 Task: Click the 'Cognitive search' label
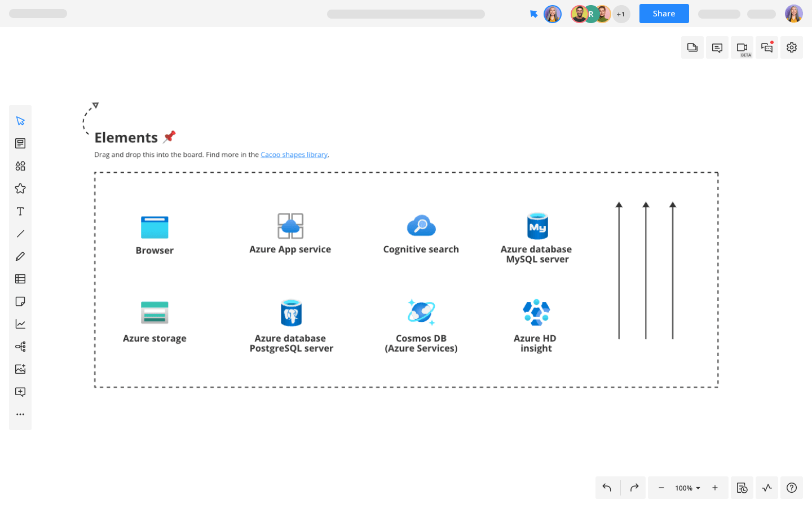pyautogui.click(x=421, y=249)
